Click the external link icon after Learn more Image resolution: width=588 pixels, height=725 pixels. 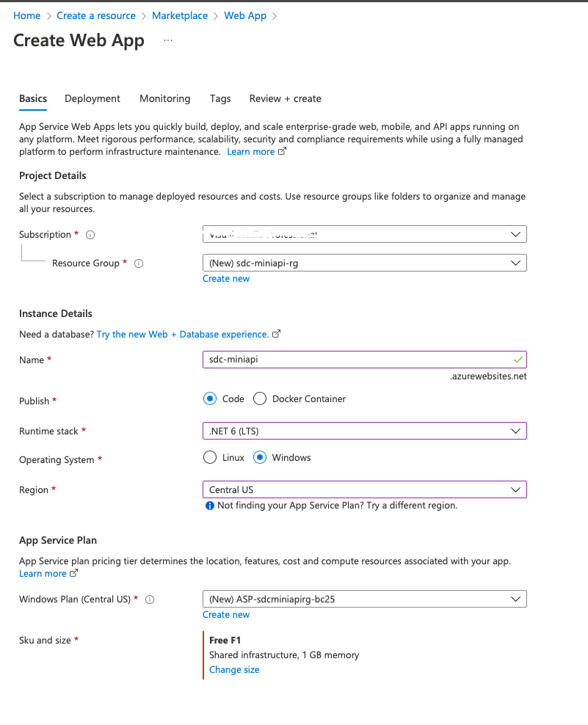282,151
